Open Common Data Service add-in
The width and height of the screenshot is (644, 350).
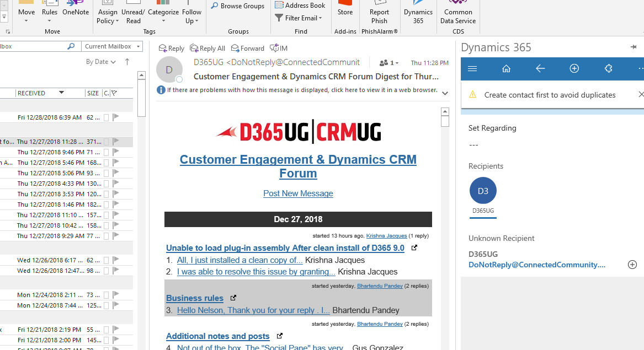pos(458,13)
